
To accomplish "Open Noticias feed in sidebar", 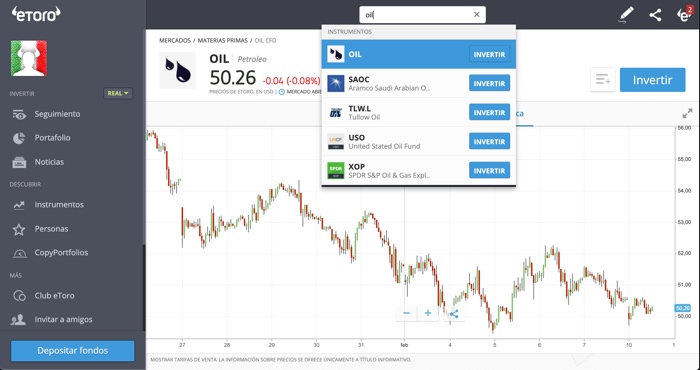I will [x=49, y=162].
